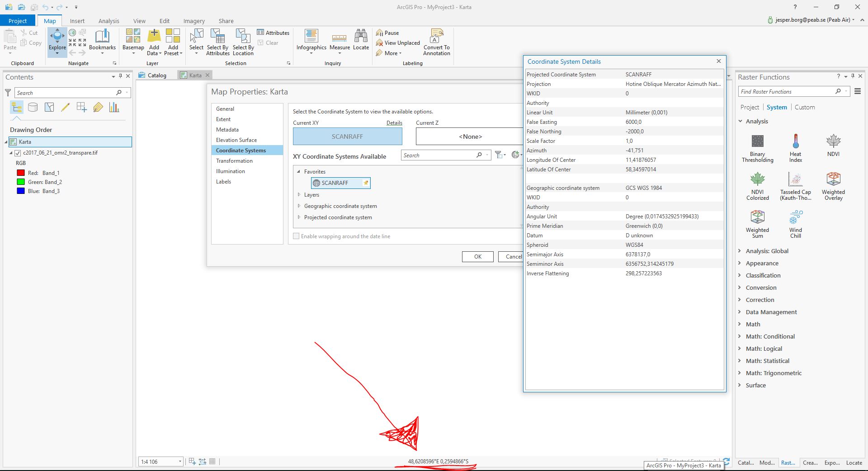Click the Red Band_1 color swatch
Image resolution: width=868 pixels, height=471 pixels.
(x=20, y=173)
